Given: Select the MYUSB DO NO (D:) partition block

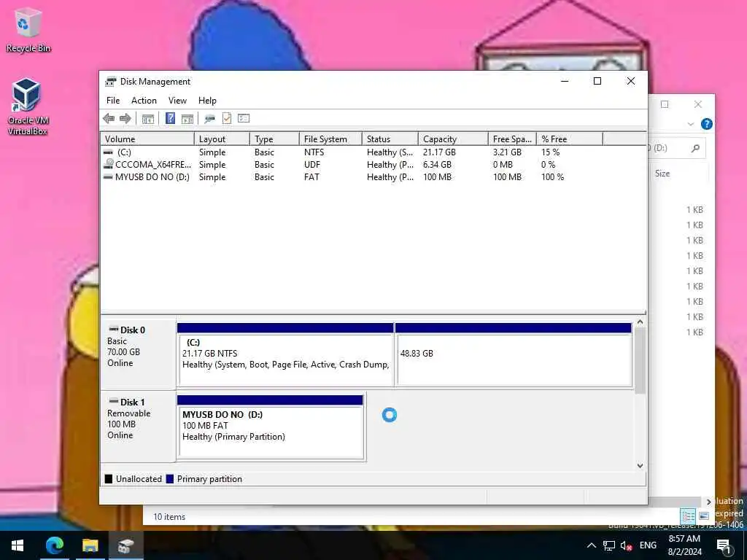Looking at the screenshot, I should tap(270, 427).
